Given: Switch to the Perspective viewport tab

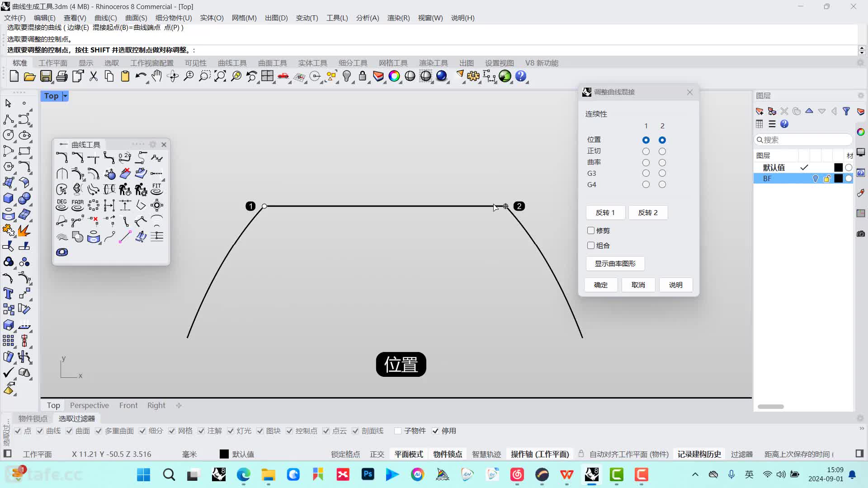Looking at the screenshot, I should coord(90,405).
